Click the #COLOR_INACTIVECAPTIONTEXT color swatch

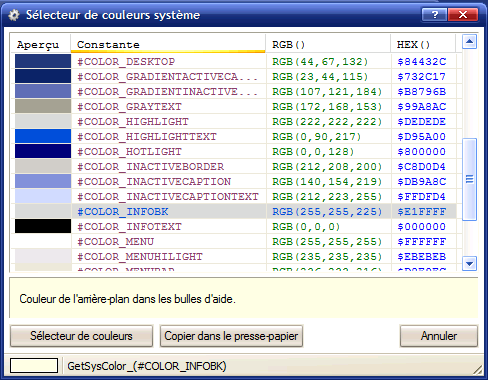click(x=43, y=196)
